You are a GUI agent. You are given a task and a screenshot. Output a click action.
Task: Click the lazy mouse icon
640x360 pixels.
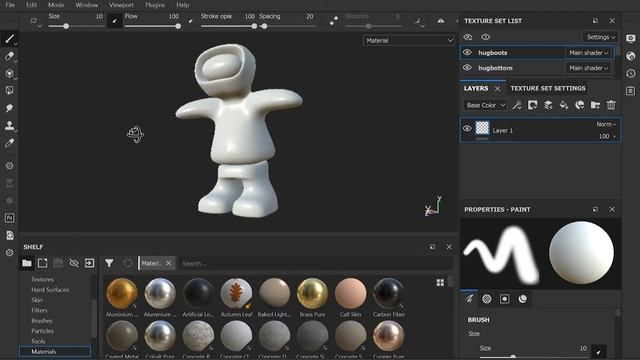click(333, 20)
